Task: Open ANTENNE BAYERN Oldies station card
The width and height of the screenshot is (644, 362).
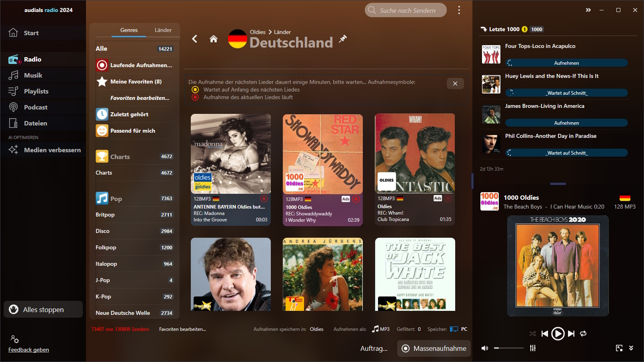Action: pos(231,170)
